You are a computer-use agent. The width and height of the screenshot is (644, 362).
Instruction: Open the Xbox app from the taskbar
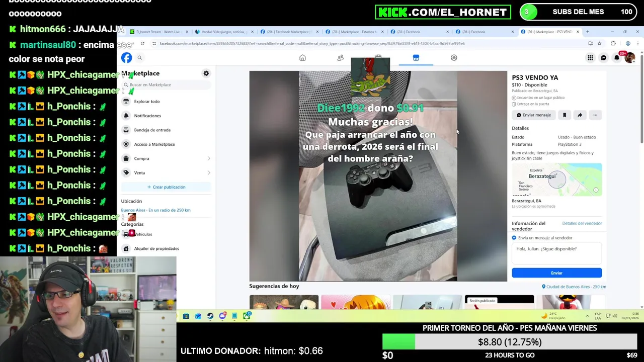pos(247,316)
